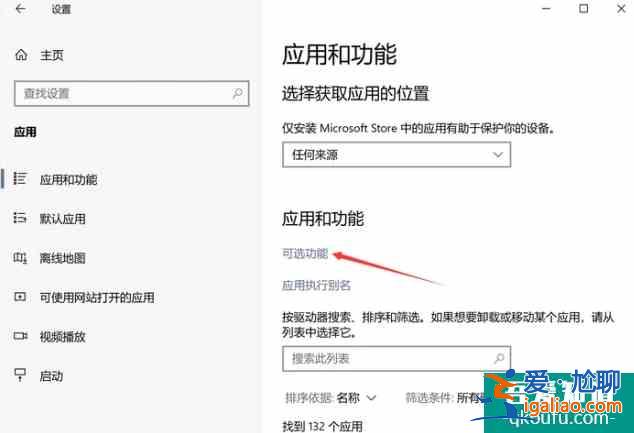Click the 选择获取应用的位置 heading
The height and width of the screenshot is (433, 634).
pyautogui.click(x=355, y=94)
